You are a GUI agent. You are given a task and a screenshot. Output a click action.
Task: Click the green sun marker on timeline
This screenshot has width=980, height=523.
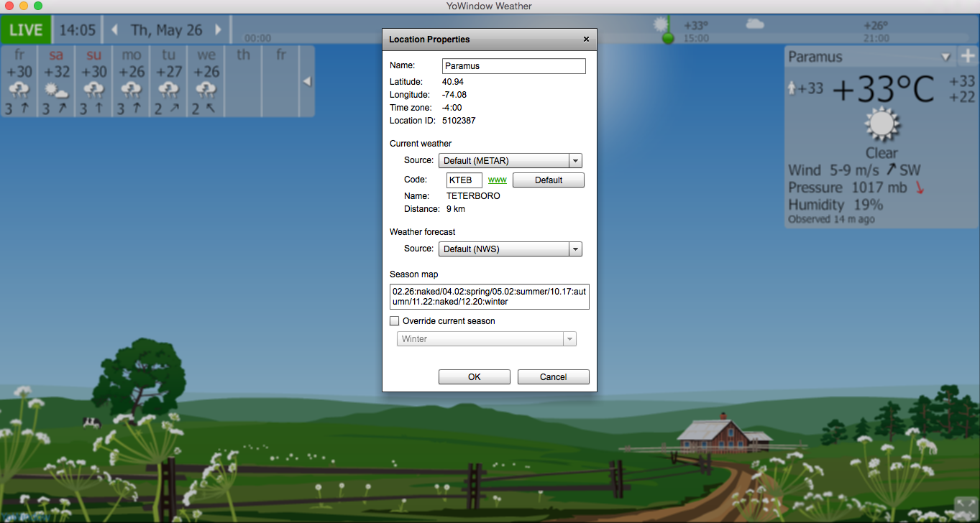point(668,37)
